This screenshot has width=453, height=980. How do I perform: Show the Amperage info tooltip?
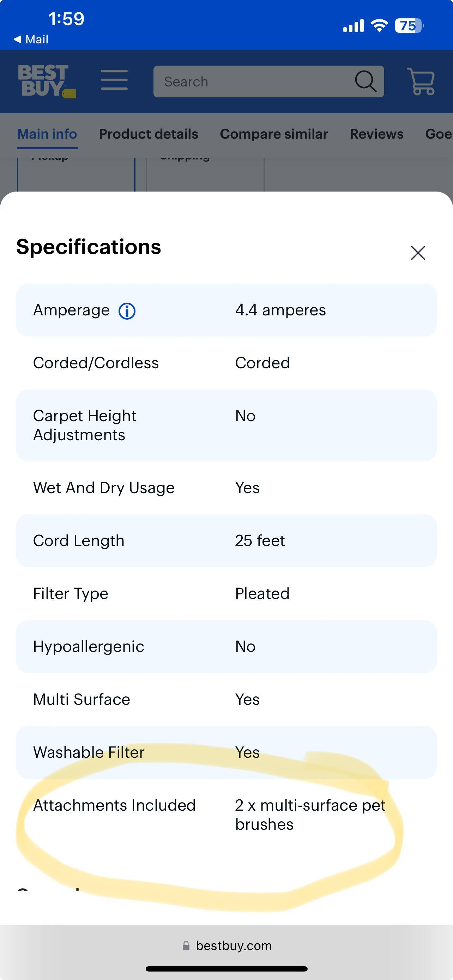pyautogui.click(x=127, y=311)
